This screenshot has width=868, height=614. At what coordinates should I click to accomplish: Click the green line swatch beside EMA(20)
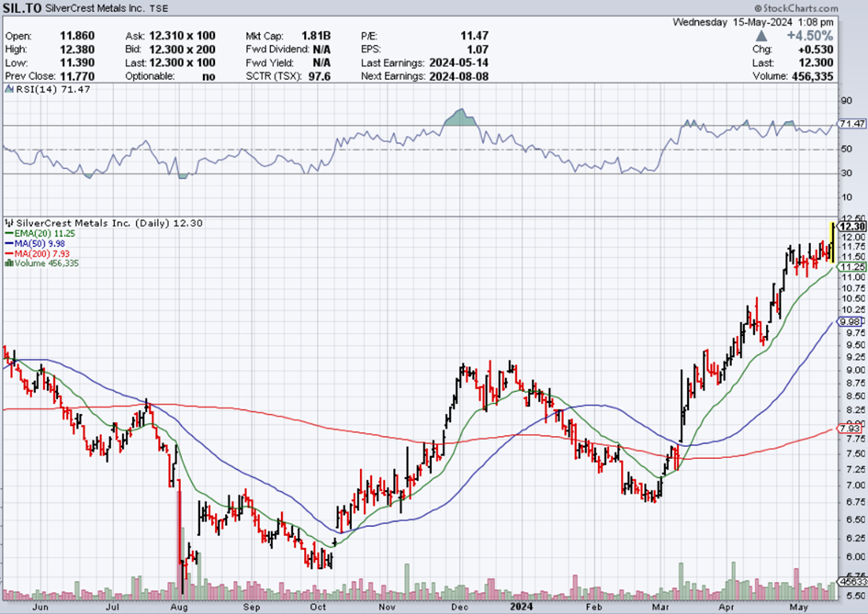(x=9, y=233)
